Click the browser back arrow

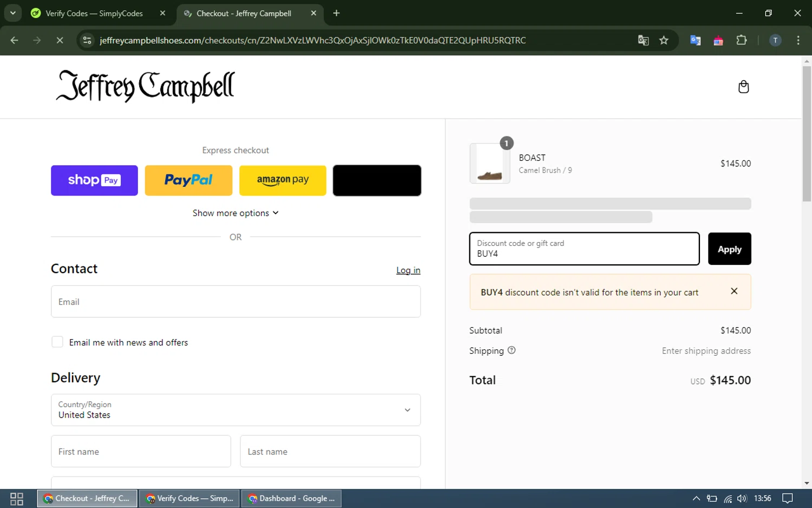point(15,40)
